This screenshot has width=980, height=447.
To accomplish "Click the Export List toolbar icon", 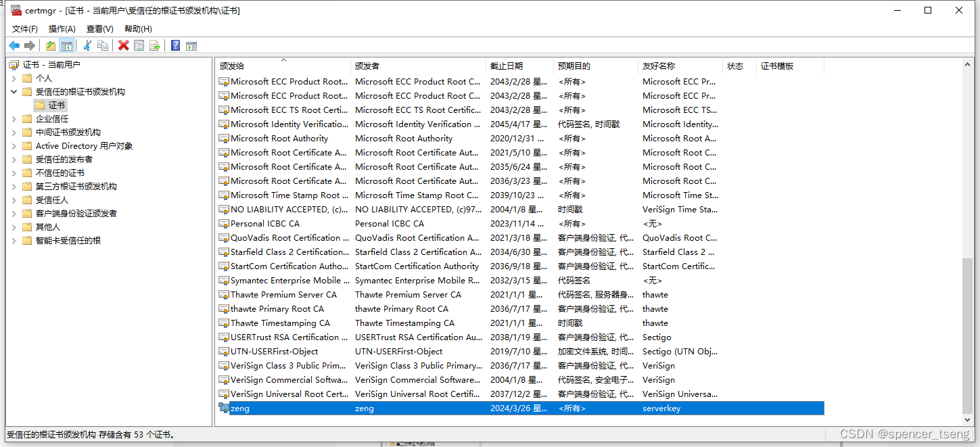I will coord(155,45).
